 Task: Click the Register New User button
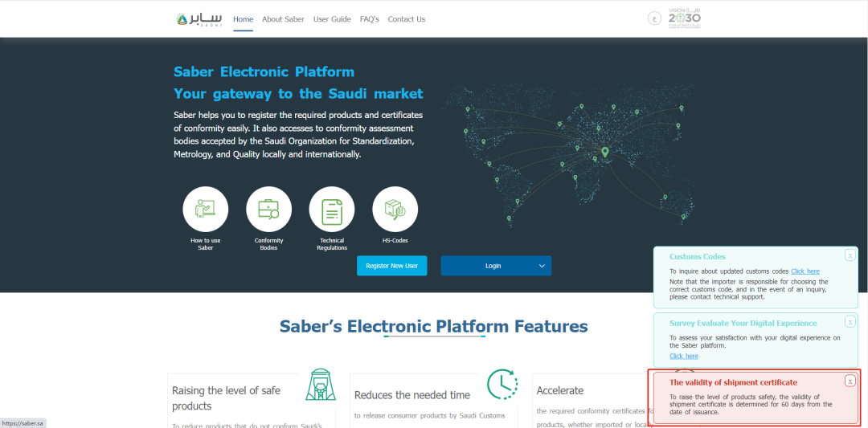tap(392, 266)
